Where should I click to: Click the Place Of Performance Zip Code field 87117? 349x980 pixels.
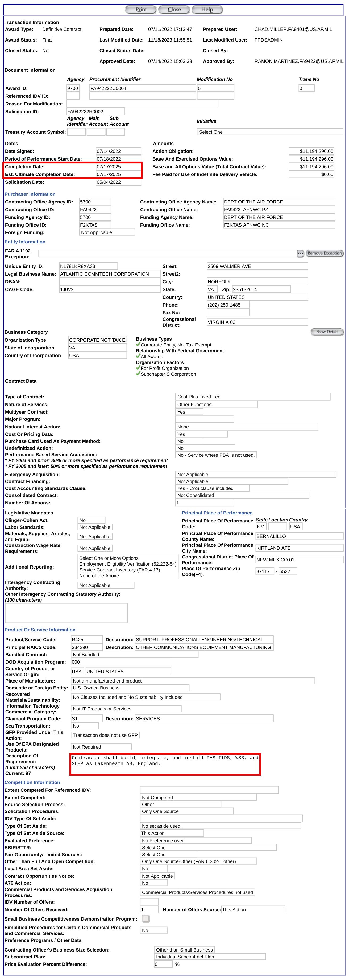click(x=265, y=571)
